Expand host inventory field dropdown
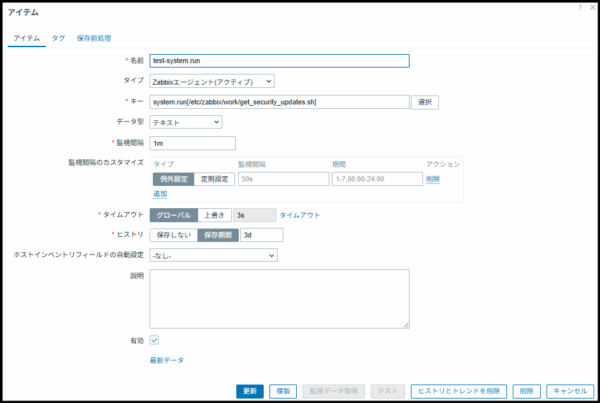The height and width of the screenshot is (403, 600). 213,255
